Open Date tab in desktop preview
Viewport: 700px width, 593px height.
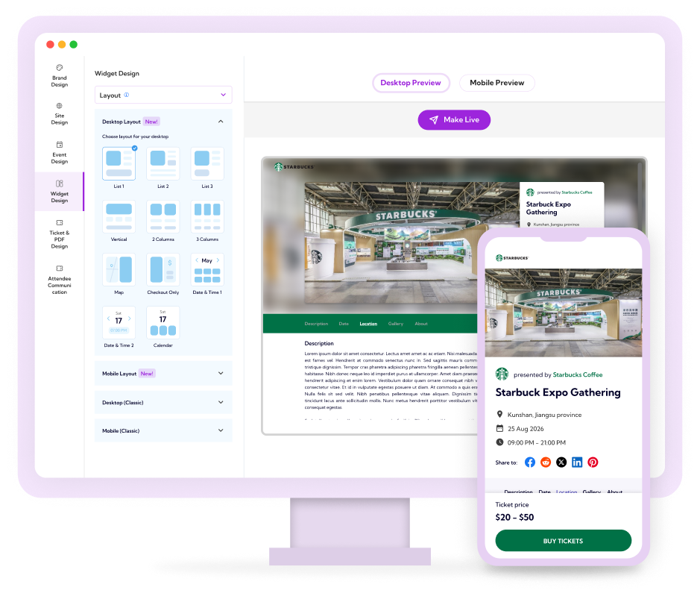point(344,324)
